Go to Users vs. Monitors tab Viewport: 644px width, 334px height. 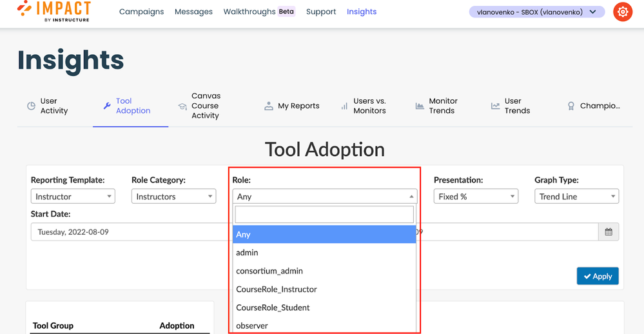(363, 106)
